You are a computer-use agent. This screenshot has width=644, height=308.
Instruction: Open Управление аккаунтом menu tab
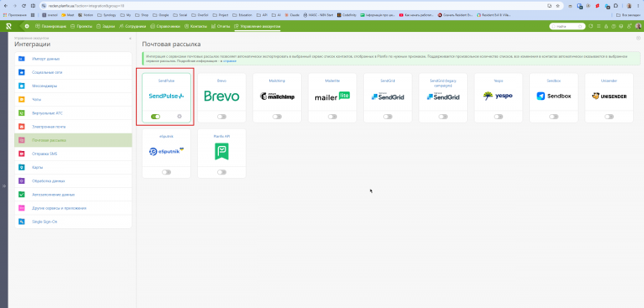[257, 26]
